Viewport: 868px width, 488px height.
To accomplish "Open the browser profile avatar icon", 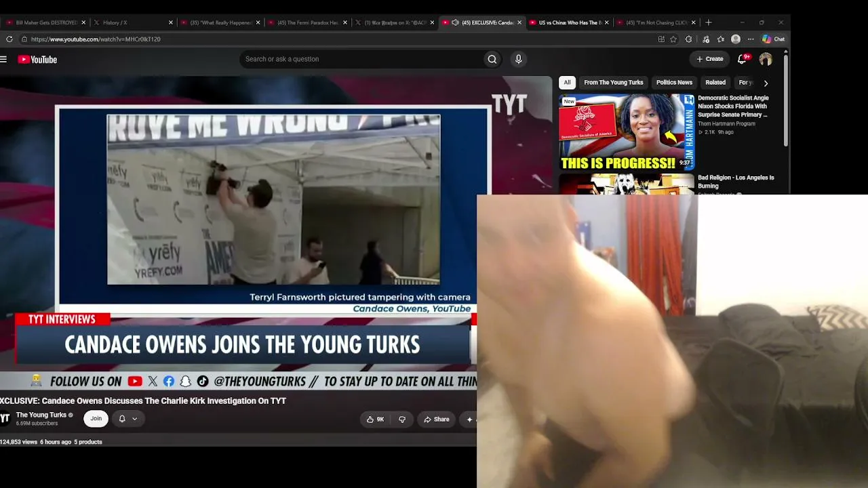I will (x=736, y=39).
